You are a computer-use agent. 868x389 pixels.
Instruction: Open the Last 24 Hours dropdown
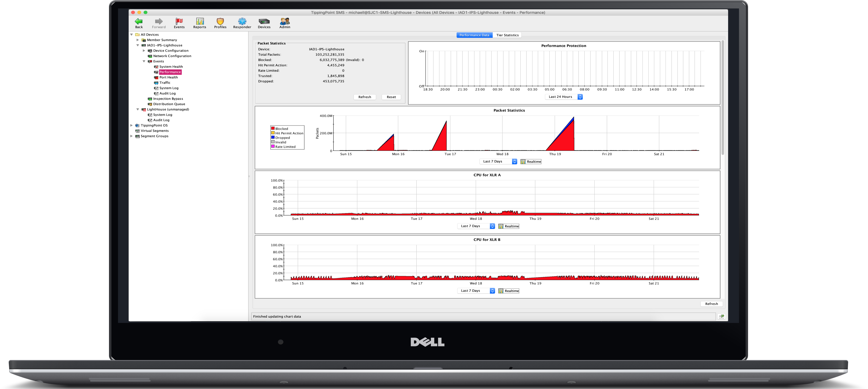[564, 97]
